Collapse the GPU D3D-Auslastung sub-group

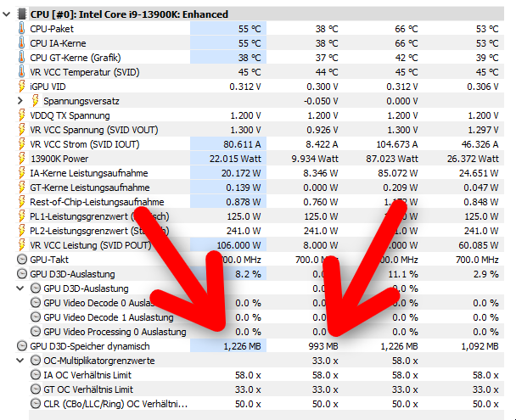point(20,288)
